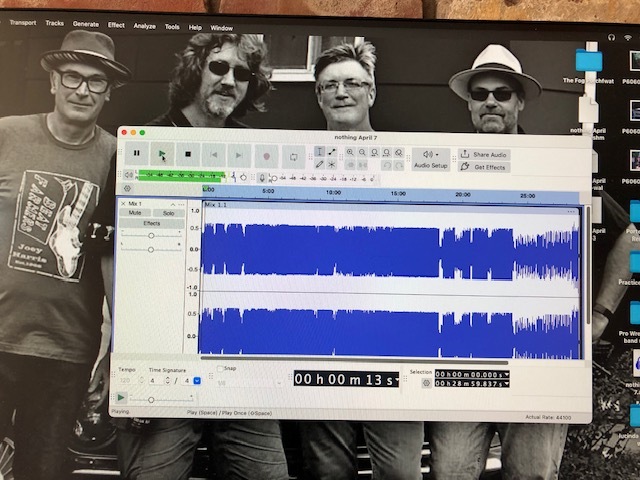Adjust the playback level slider knob
The image size is (640, 480).
click(243, 177)
